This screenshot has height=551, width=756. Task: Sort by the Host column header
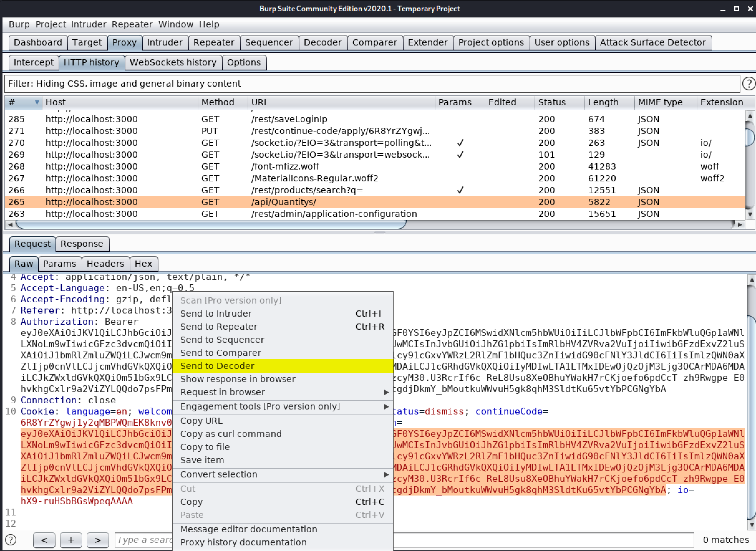120,103
